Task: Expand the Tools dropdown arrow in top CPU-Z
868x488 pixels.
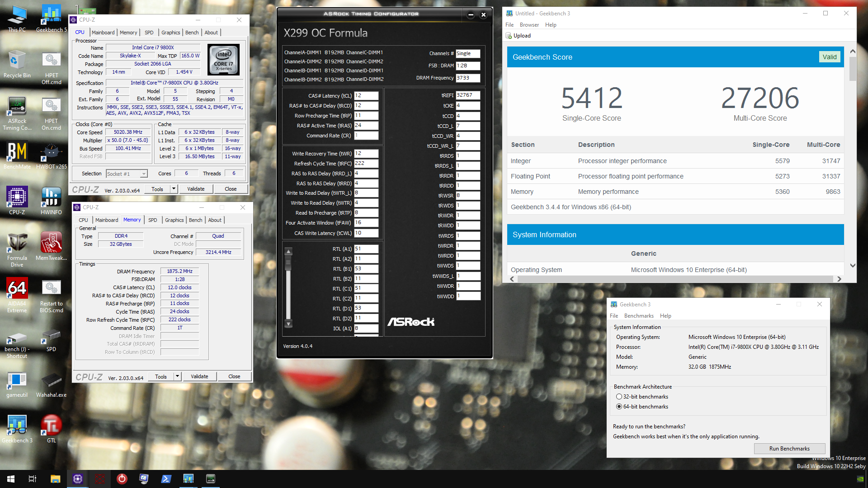Action: click(x=174, y=189)
